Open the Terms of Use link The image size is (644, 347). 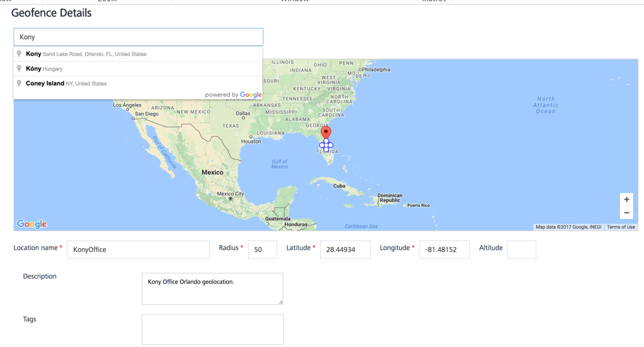click(x=621, y=227)
